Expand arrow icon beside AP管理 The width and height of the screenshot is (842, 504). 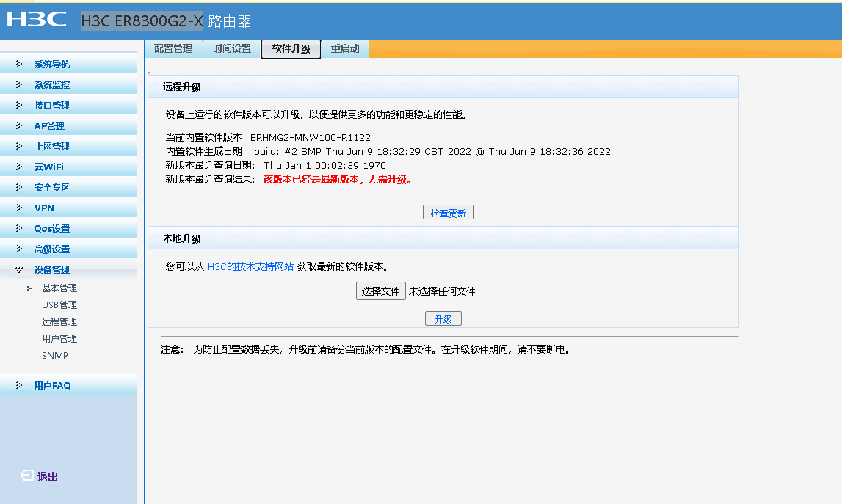click(x=19, y=125)
